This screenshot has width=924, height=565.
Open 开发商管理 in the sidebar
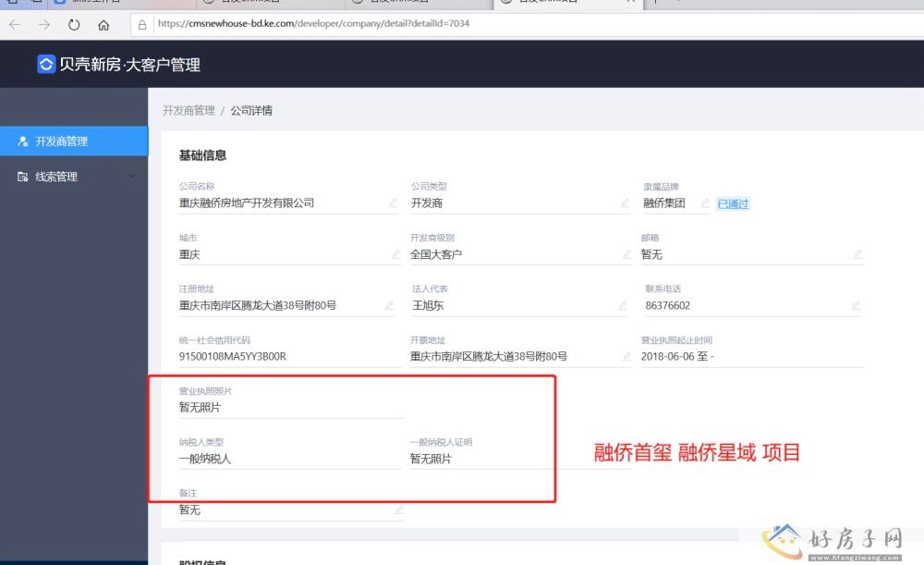pyautogui.click(x=74, y=141)
